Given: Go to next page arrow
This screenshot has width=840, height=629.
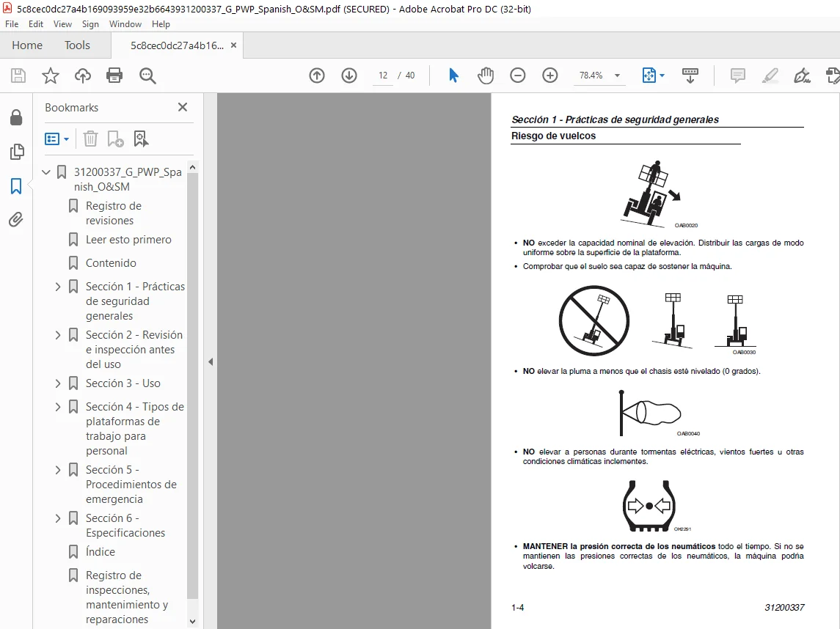Looking at the screenshot, I should (349, 76).
